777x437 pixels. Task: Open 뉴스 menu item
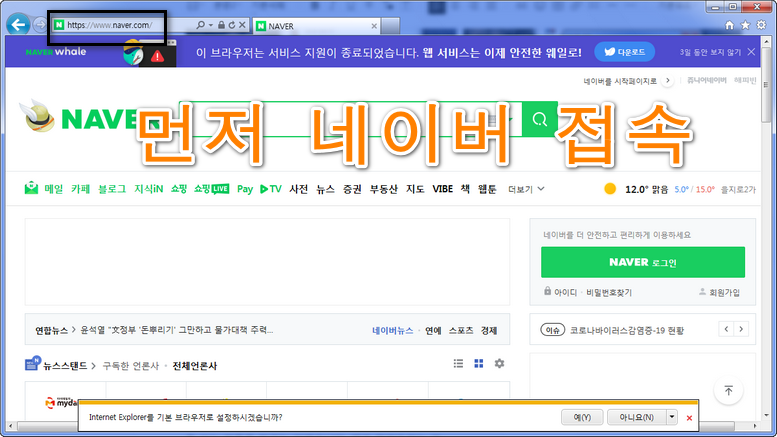point(326,189)
